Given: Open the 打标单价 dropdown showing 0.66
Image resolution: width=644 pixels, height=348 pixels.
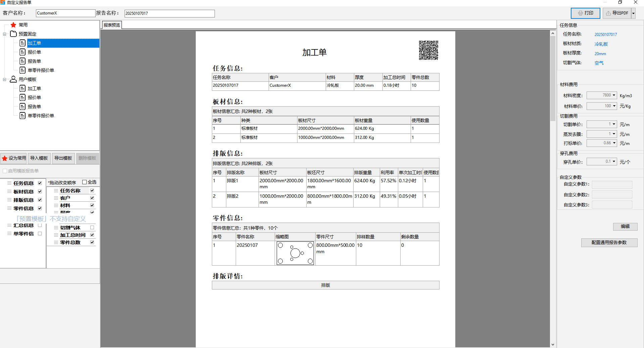Looking at the screenshot, I should coord(614,143).
